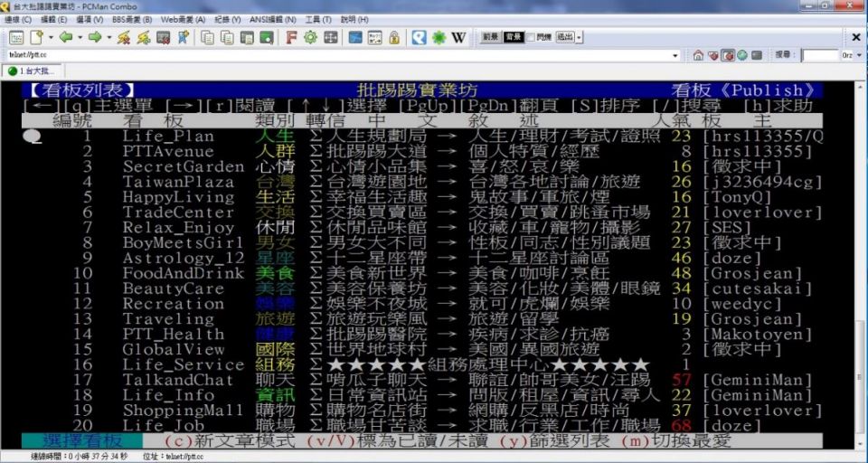Select the Astrology_12 board row
The height and width of the screenshot is (463, 868).
[422, 258]
